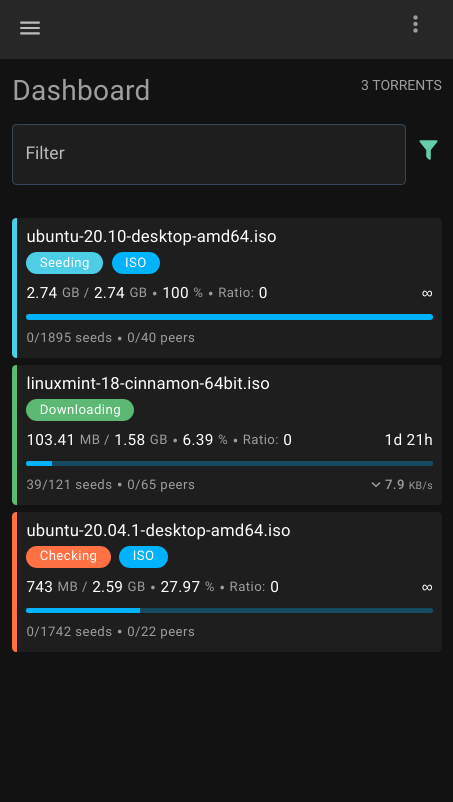Focus the Filter text field
The width and height of the screenshot is (453, 802).
tap(209, 154)
